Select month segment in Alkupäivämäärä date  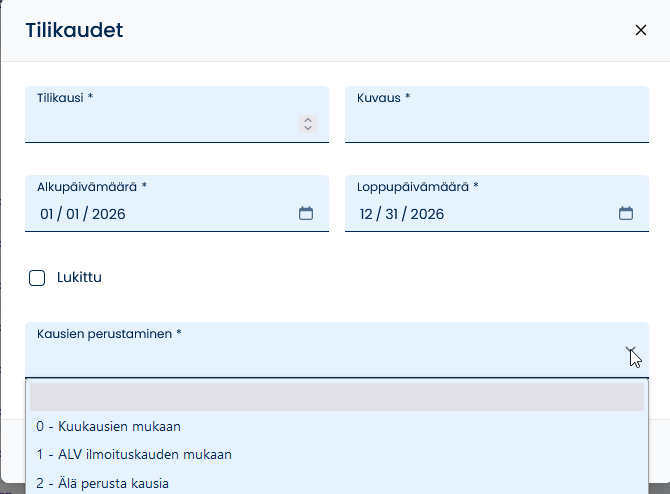coord(47,214)
